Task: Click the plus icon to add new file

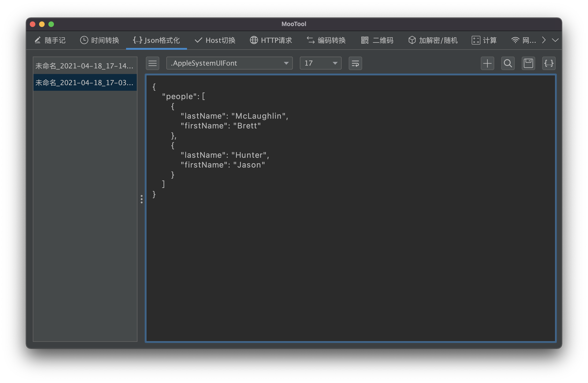Action: point(487,63)
